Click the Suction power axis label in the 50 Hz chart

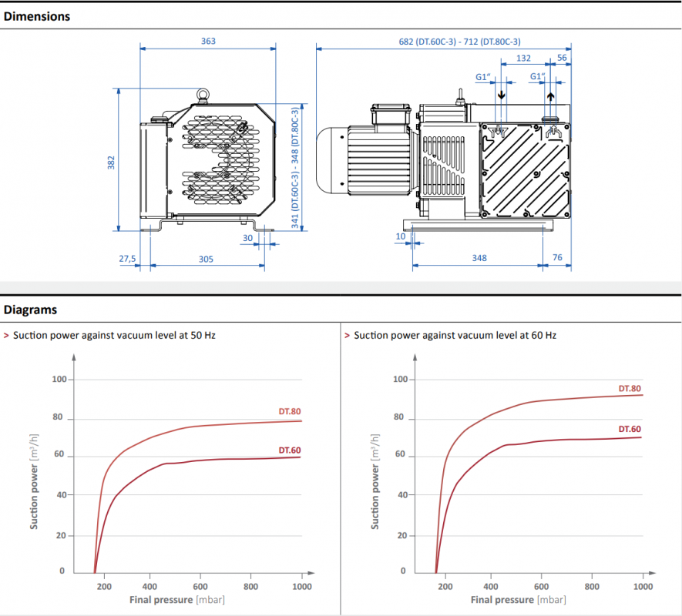pyautogui.click(x=34, y=482)
